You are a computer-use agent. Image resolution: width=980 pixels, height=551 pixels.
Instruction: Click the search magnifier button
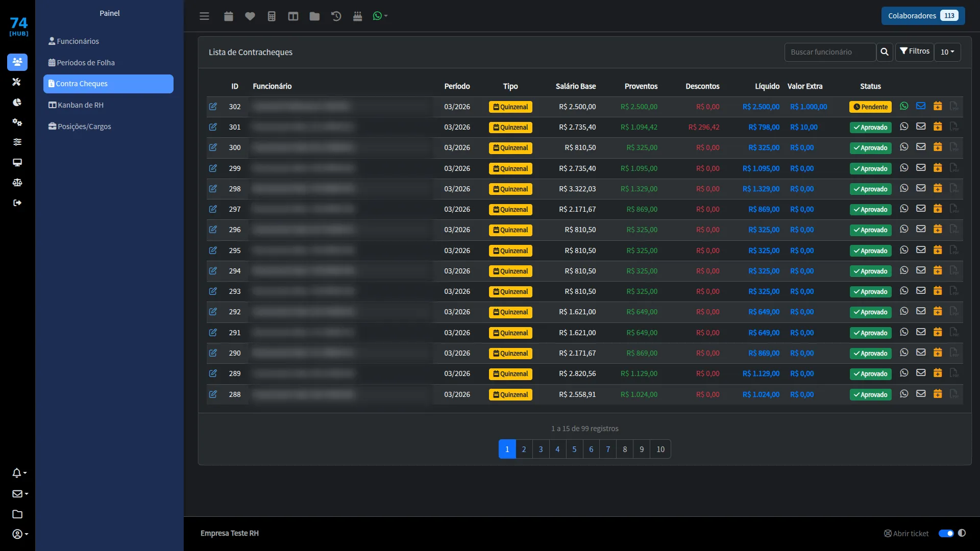[x=885, y=52]
